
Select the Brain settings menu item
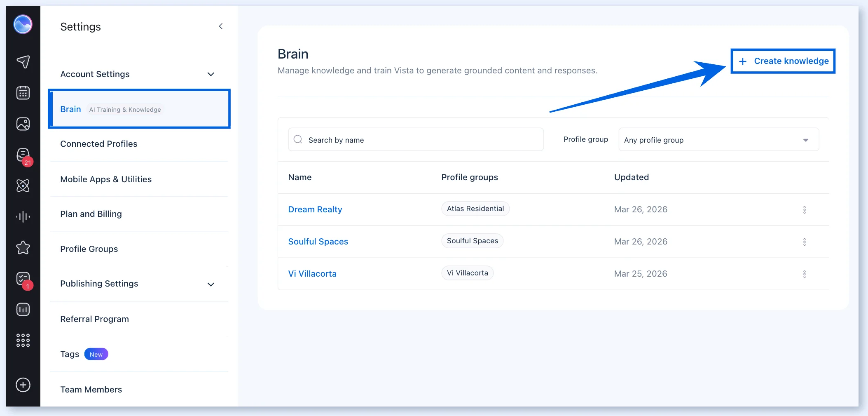tap(139, 109)
